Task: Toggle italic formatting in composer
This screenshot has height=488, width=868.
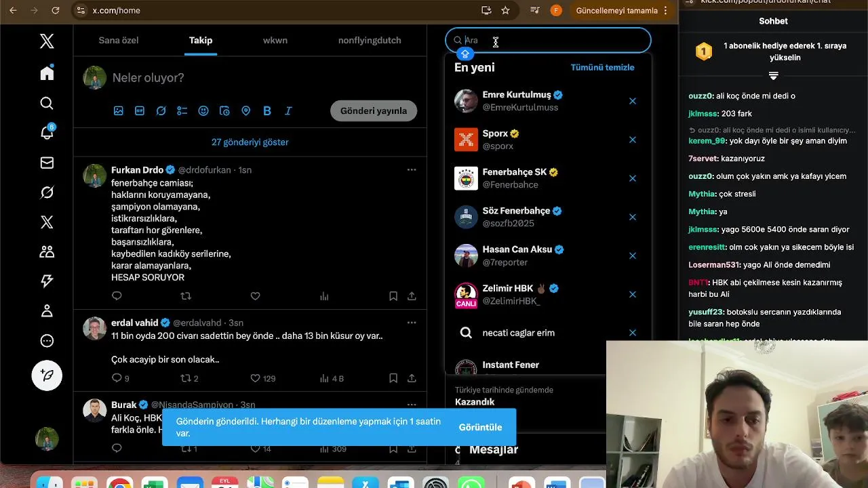Action: point(288,110)
